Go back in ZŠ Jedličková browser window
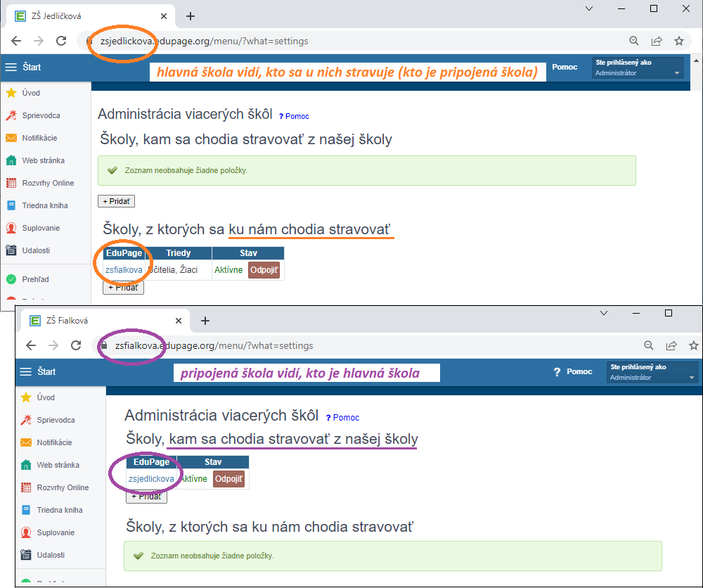This screenshot has width=703, height=588. coord(16,41)
